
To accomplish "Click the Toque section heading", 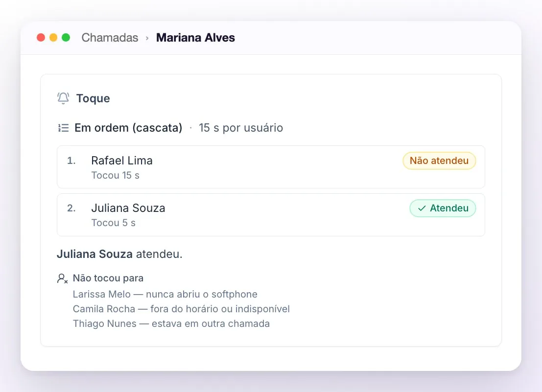I will coord(93,98).
